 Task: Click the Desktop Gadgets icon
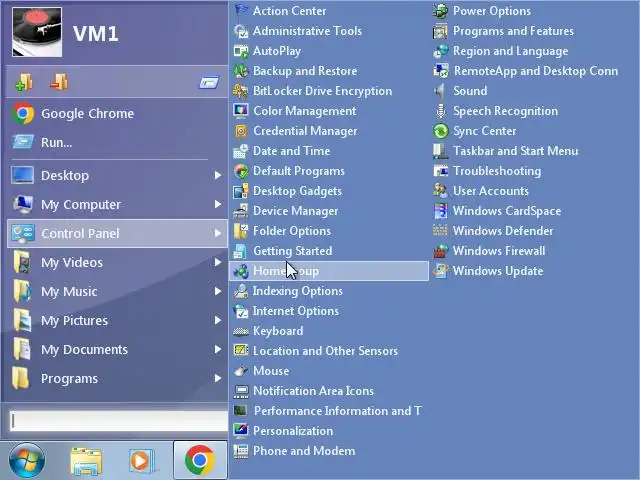coord(241,191)
